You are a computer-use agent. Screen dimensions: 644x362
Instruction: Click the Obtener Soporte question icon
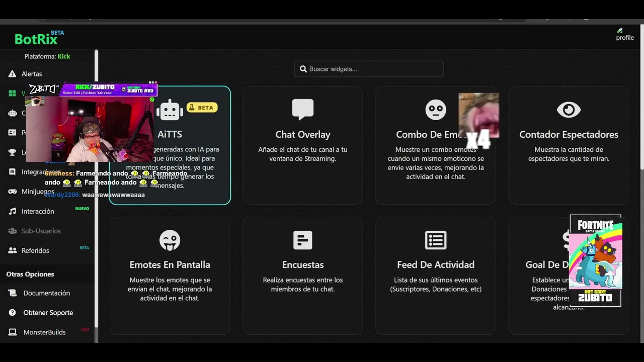pyautogui.click(x=12, y=313)
